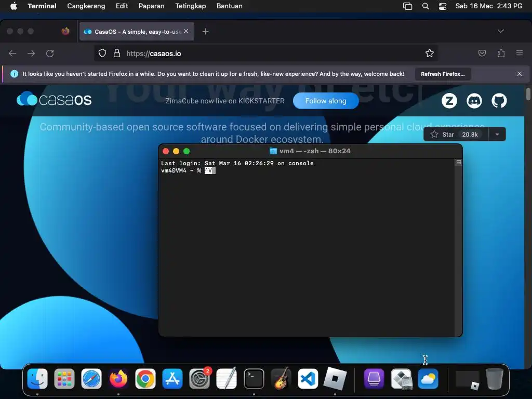This screenshot has height=399, width=532.
Task: Open Firefox extensions puzzle icon
Action: [501, 53]
